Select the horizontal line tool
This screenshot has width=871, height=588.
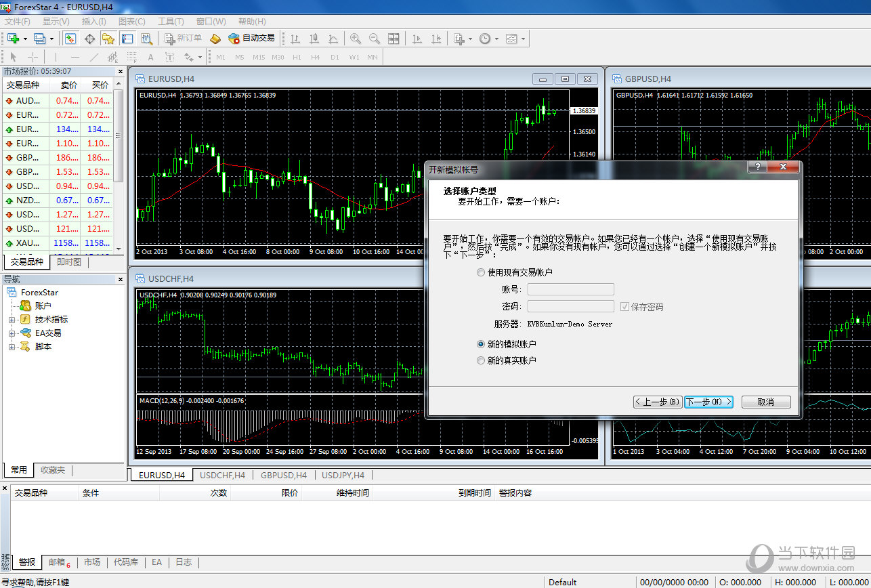75,57
